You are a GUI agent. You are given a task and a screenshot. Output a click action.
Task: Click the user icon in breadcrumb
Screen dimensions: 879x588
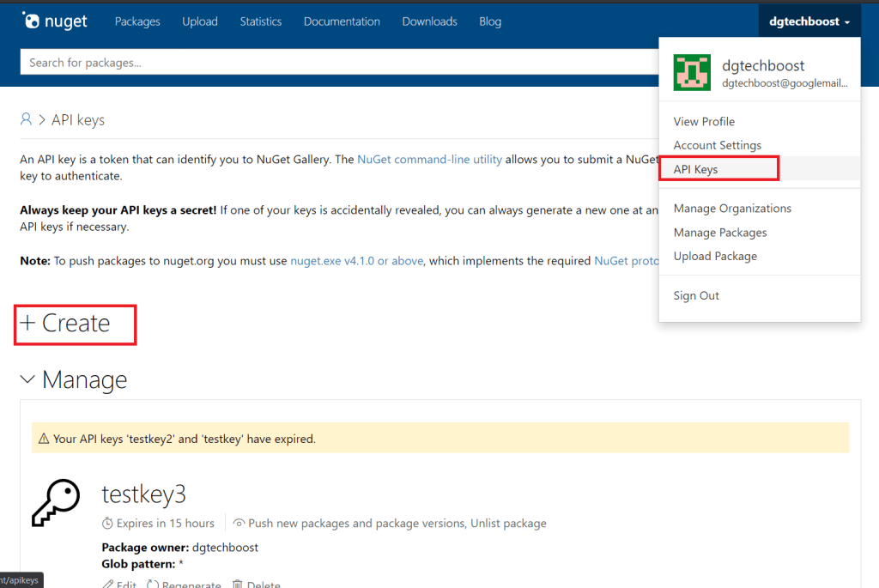pyautogui.click(x=27, y=119)
